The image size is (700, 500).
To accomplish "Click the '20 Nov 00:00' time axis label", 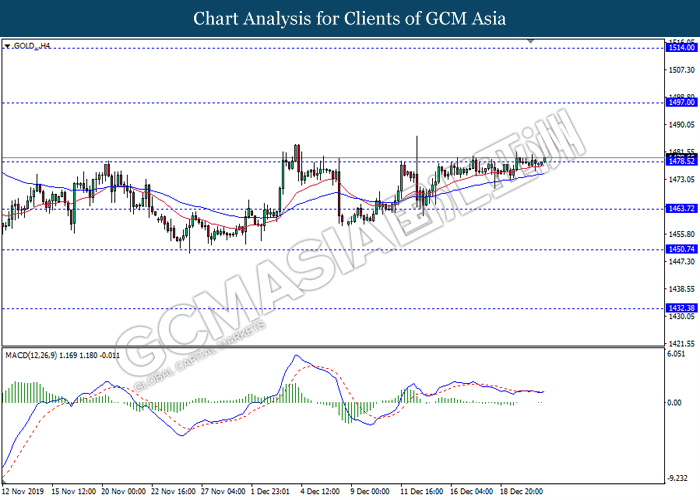I will point(123,491).
